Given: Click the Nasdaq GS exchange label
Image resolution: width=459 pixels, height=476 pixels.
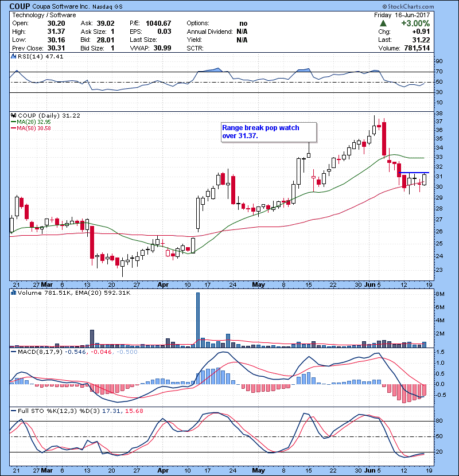Looking at the screenshot, I should pyautogui.click(x=107, y=7).
